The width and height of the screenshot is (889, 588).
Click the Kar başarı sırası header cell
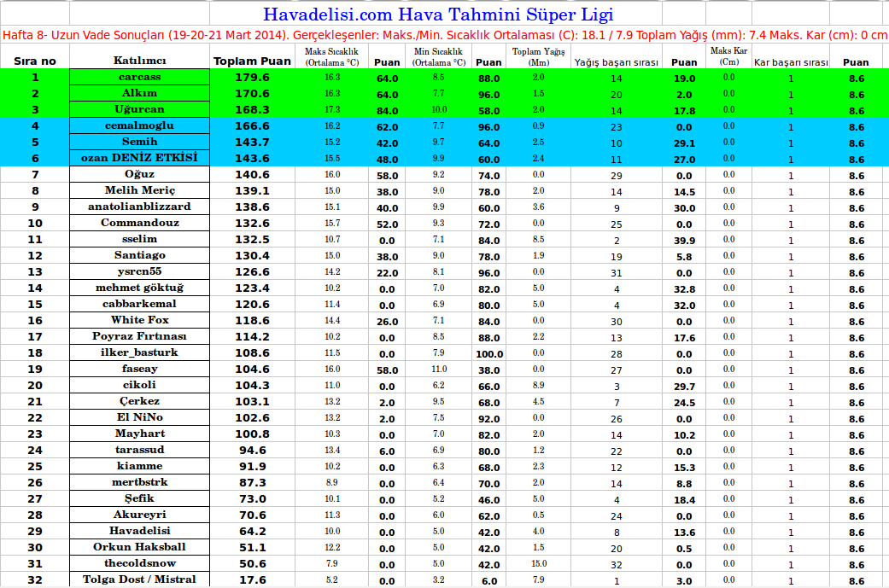tap(791, 62)
